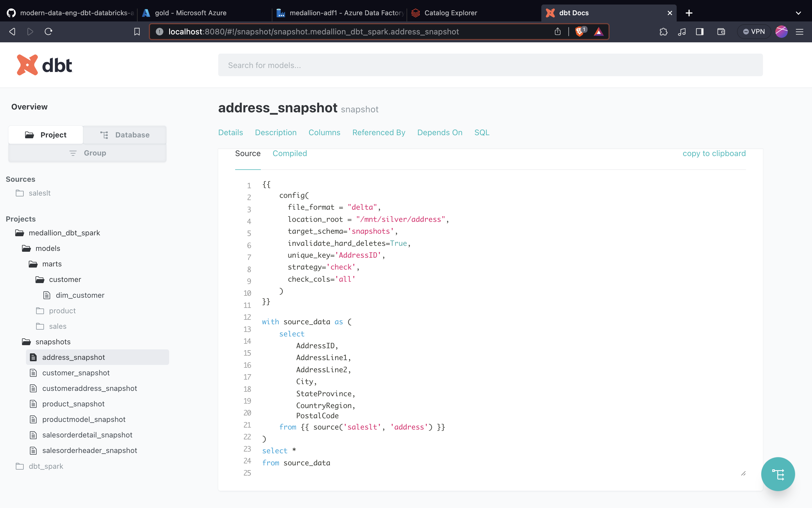Screen dimensions: 812x508
Task: Collapse medallion_dbt_spark project folder
Action: (x=58, y=233)
